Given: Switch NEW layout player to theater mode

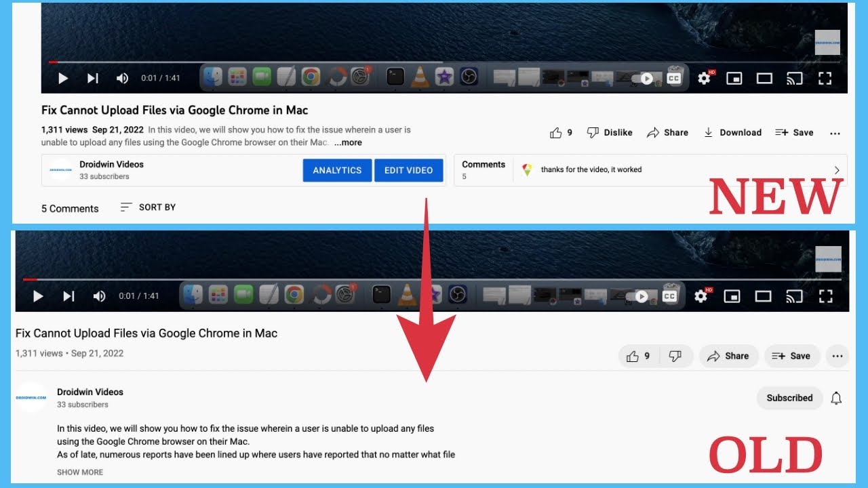Looking at the screenshot, I should 764,79.
